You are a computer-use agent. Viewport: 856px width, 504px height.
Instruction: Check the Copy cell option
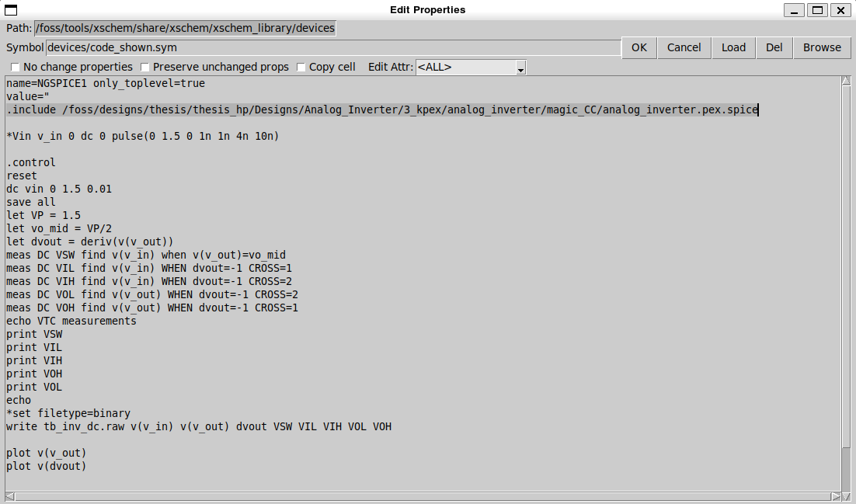301,68
